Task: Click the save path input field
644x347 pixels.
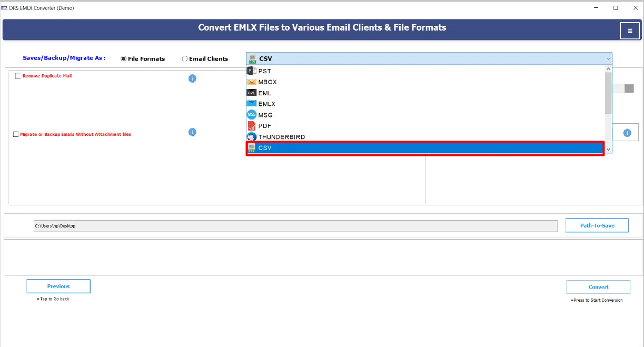Action: point(295,225)
